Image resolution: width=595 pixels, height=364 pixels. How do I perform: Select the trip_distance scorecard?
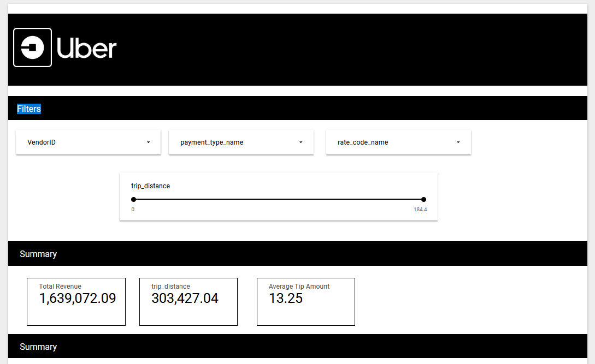pyautogui.click(x=188, y=302)
